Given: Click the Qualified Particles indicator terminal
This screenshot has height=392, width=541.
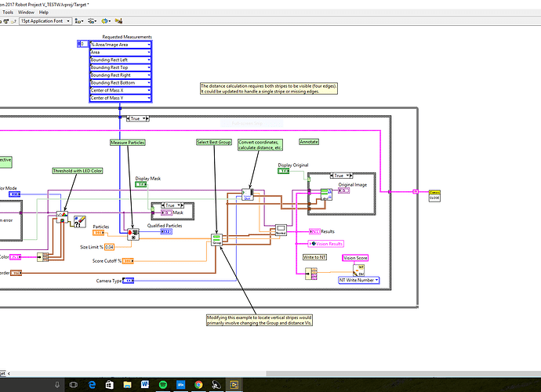Looking at the screenshot, I should click(166, 231).
